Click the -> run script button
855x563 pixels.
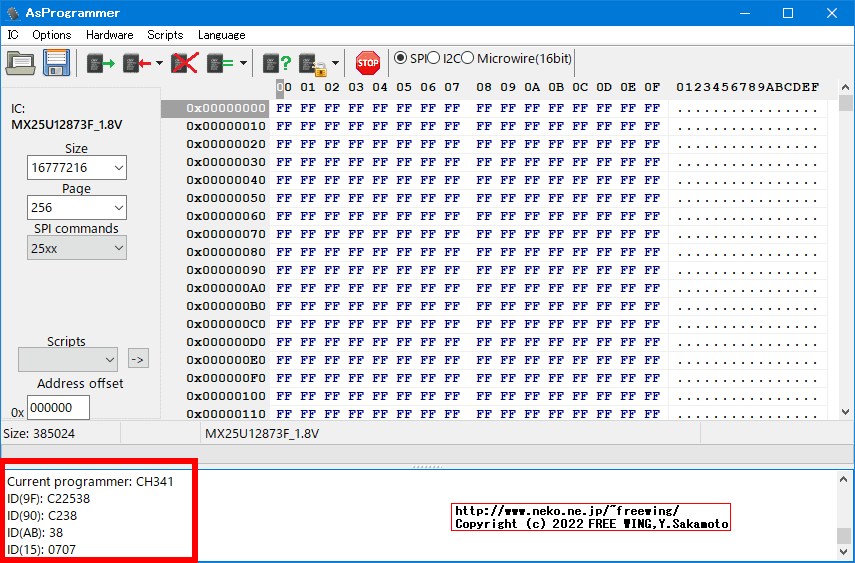coord(138,359)
